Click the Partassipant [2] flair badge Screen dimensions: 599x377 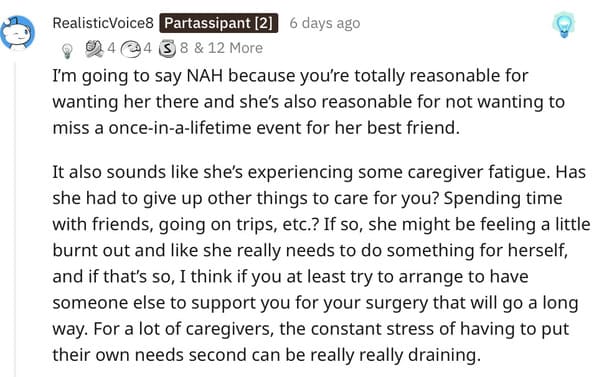coord(219,23)
